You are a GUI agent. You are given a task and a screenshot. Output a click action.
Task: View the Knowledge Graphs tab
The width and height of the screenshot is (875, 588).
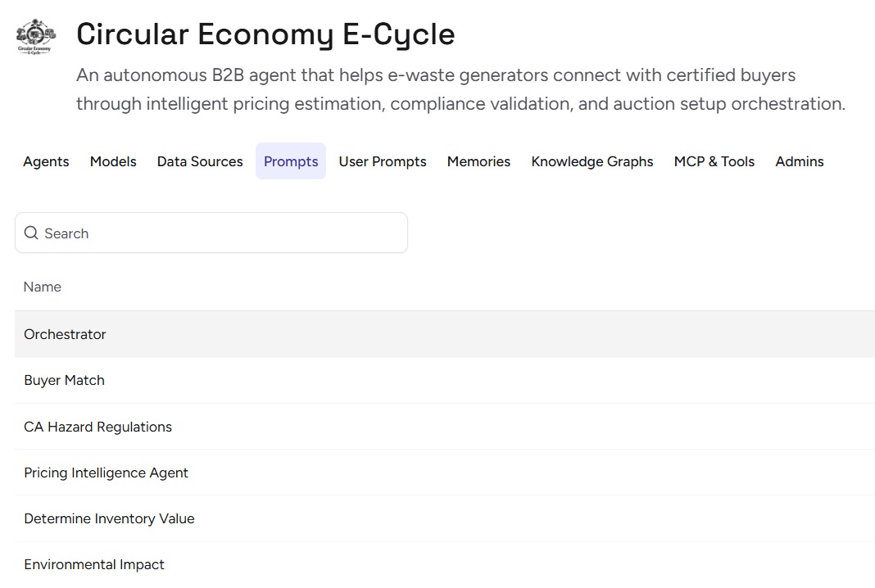pyautogui.click(x=592, y=161)
